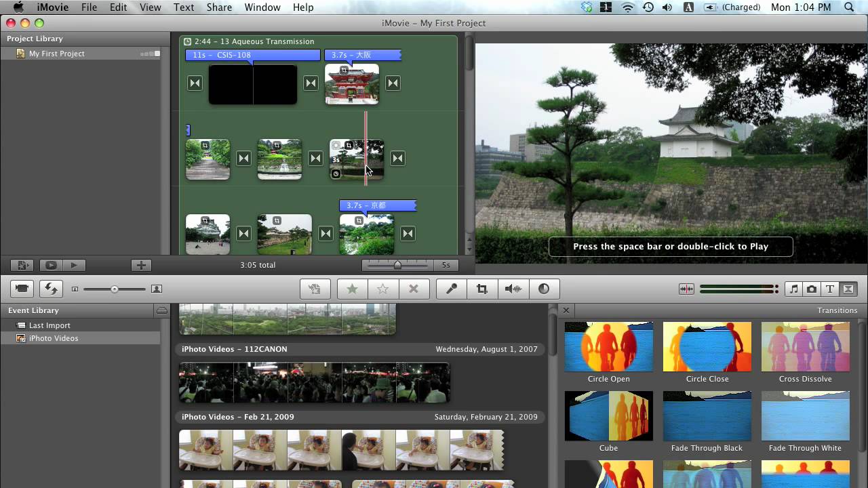The width and height of the screenshot is (868, 488).
Task: Select Last Import in Event Library
Action: [x=80, y=325]
